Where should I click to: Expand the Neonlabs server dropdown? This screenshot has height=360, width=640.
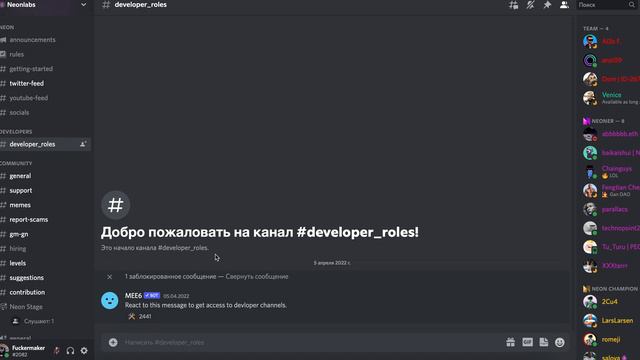83,4
